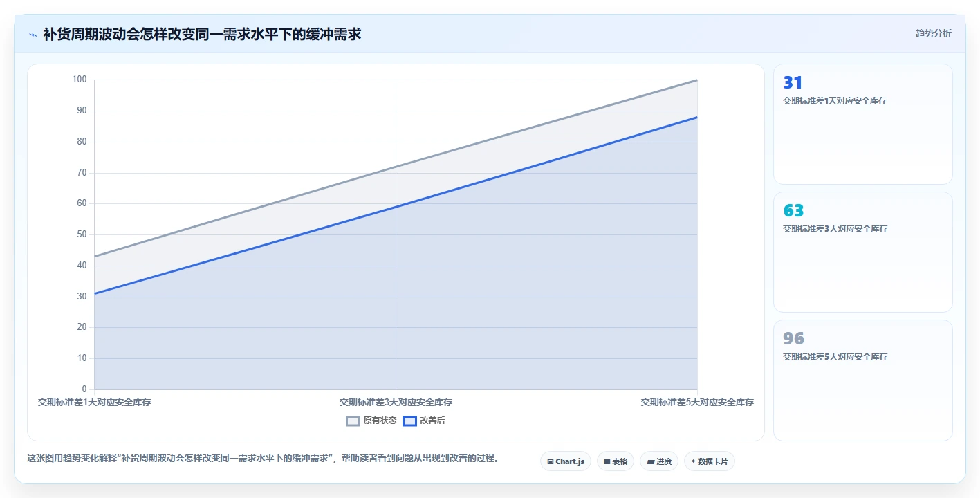Select the Chart.js tag

(x=565, y=461)
